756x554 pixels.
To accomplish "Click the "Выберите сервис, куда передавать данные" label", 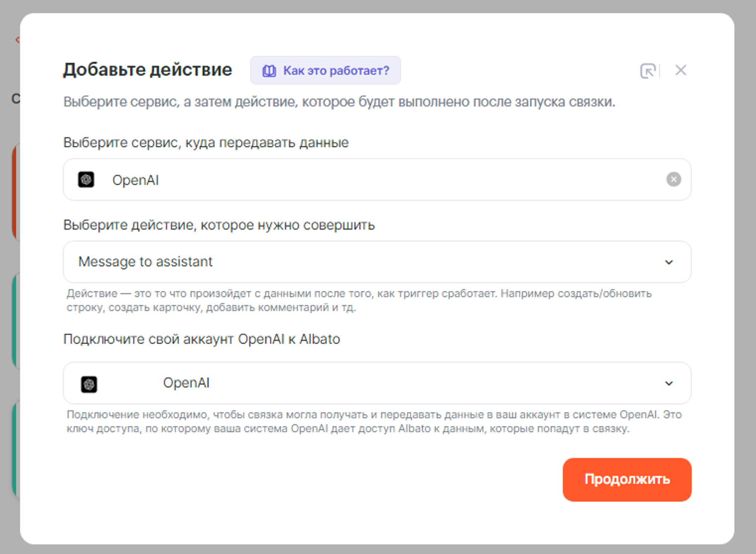I will [x=206, y=143].
